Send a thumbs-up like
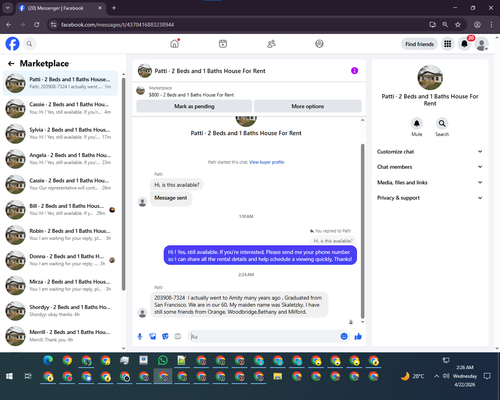 [x=358, y=336]
